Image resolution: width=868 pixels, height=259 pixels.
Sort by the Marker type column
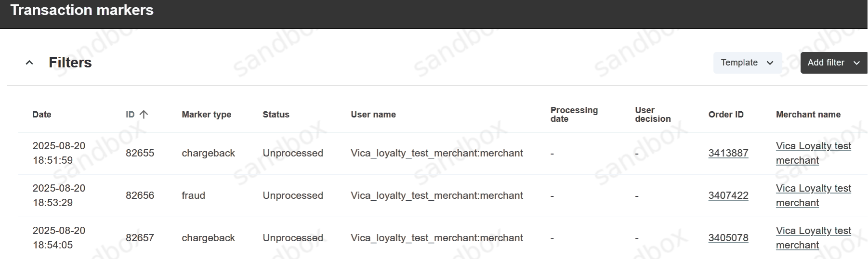[x=206, y=115]
